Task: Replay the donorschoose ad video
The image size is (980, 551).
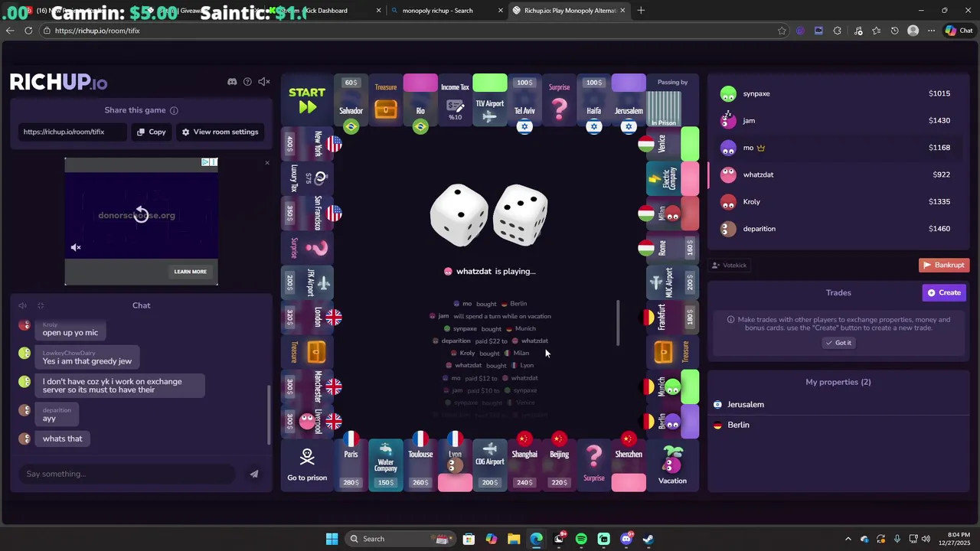Action: (141, 214)
